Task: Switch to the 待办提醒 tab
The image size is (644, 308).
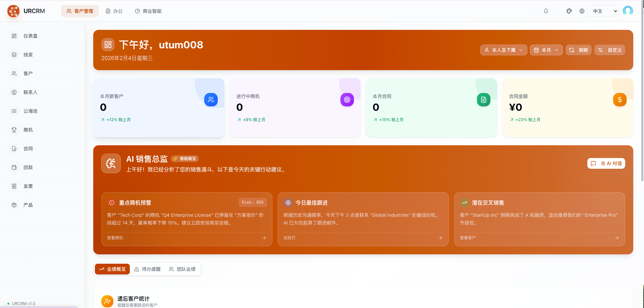Action: click(x=148, y=269)
